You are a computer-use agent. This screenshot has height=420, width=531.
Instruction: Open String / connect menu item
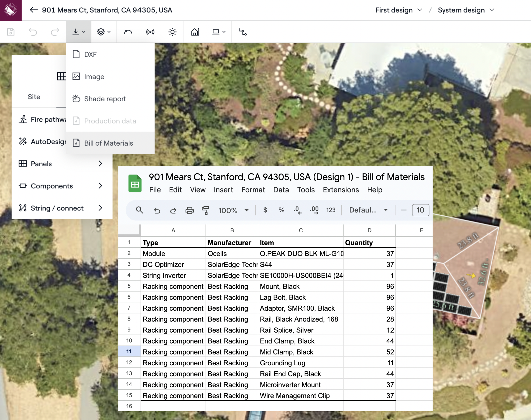(x=61, y=208)
